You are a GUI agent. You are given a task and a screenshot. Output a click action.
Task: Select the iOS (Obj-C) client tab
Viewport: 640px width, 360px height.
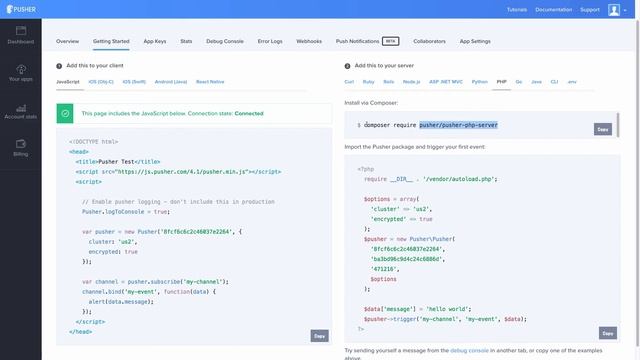[101, 82]
